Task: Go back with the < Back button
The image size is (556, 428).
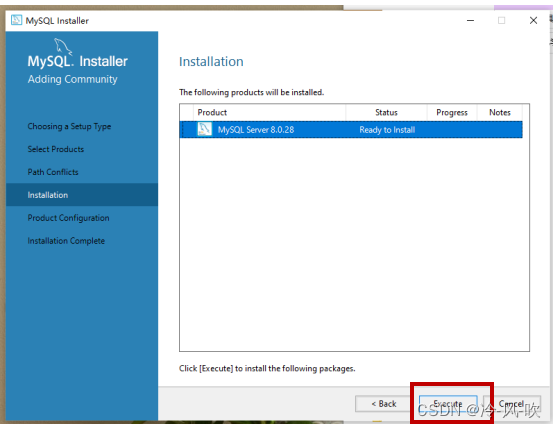Action: point(383,404)
